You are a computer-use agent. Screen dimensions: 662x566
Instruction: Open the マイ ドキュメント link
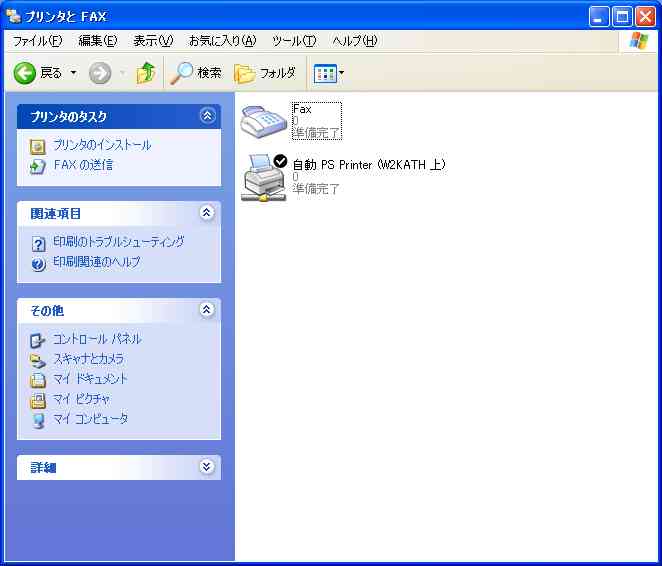tap(90, 379)
